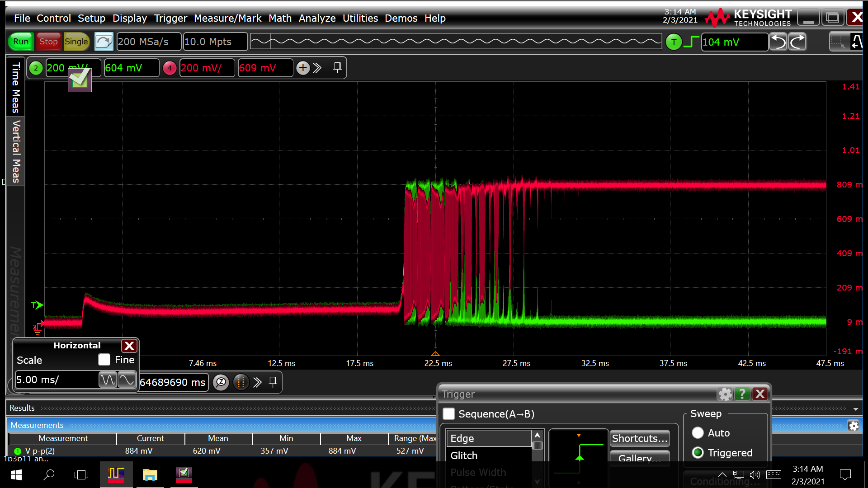Open the Trigger menu
868x488 pixels.
(170, 18)
